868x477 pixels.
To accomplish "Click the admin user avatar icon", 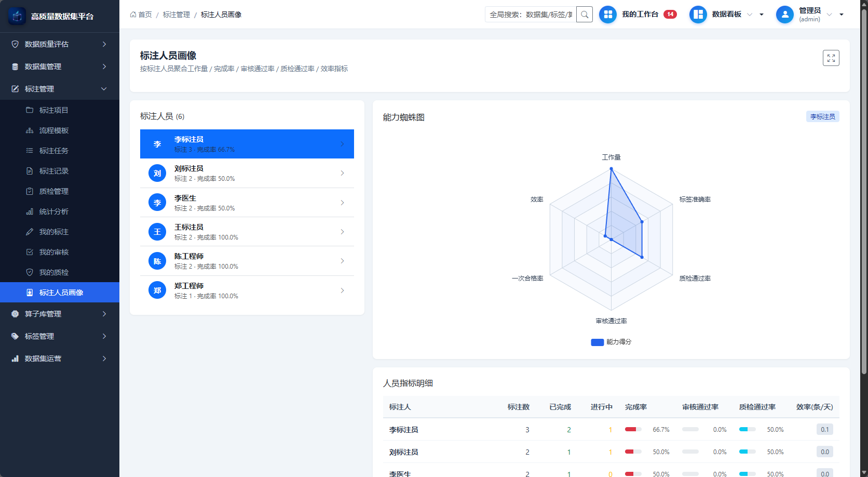I will [x=785, y=15].
